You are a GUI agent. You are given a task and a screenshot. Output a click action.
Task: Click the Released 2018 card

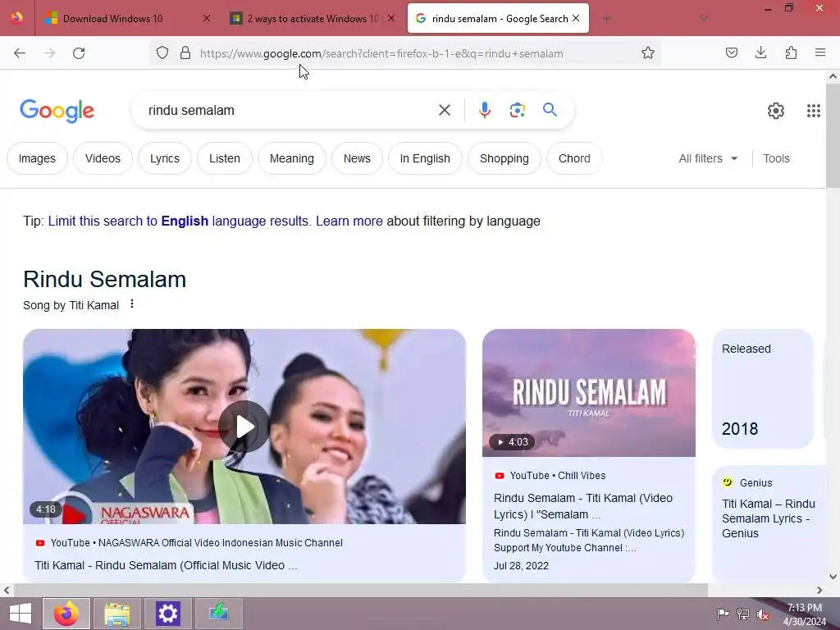[x=763, y=388]
